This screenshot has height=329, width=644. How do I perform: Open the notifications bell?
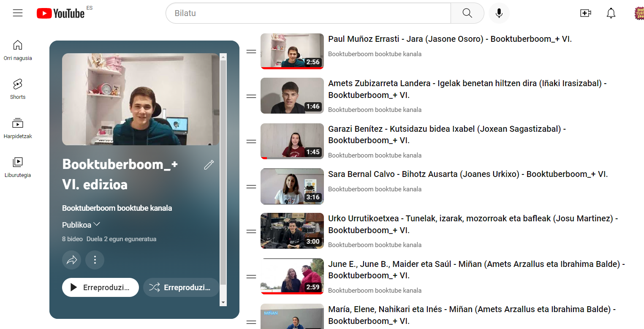pos(611,13)
